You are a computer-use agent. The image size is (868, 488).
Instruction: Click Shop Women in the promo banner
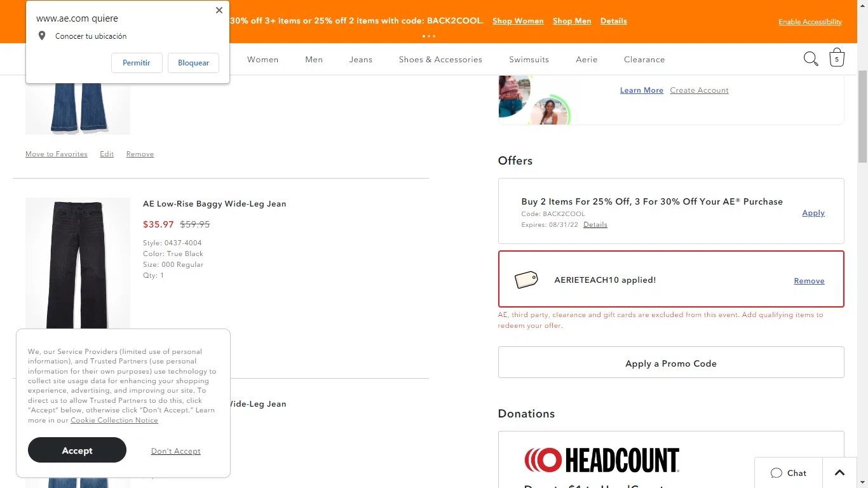click(x=518, y=21)
